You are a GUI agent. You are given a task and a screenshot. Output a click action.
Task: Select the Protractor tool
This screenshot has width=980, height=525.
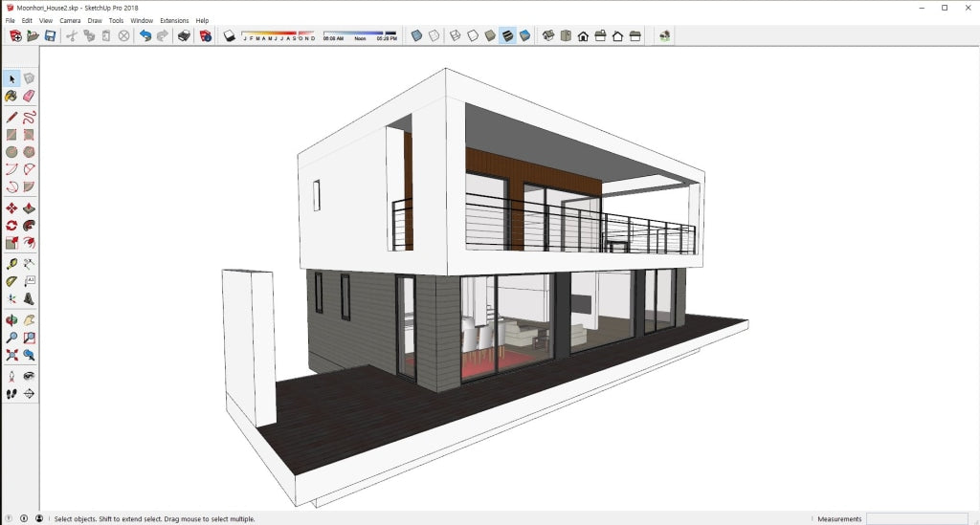11,281
